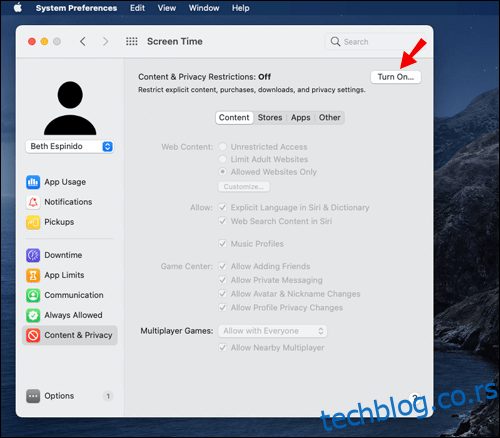Open Always Allowed checkmark icon
The image size is (500, 438).
(33, 315)
